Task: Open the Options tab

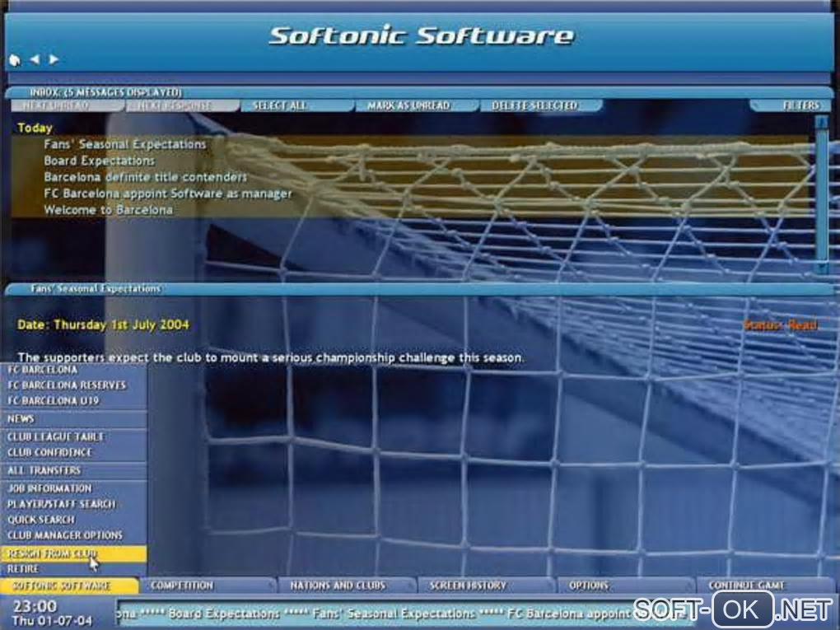Action: [626, 586]
